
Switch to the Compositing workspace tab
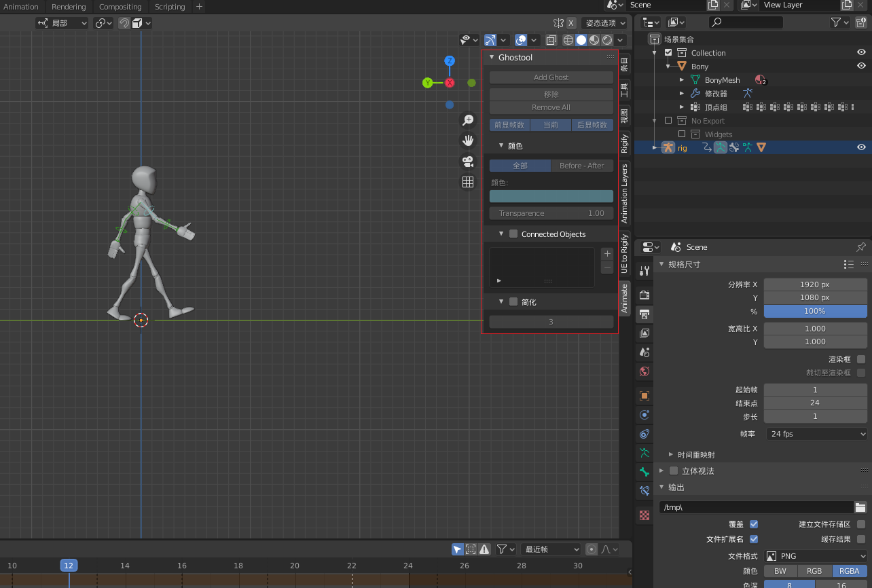120,7
